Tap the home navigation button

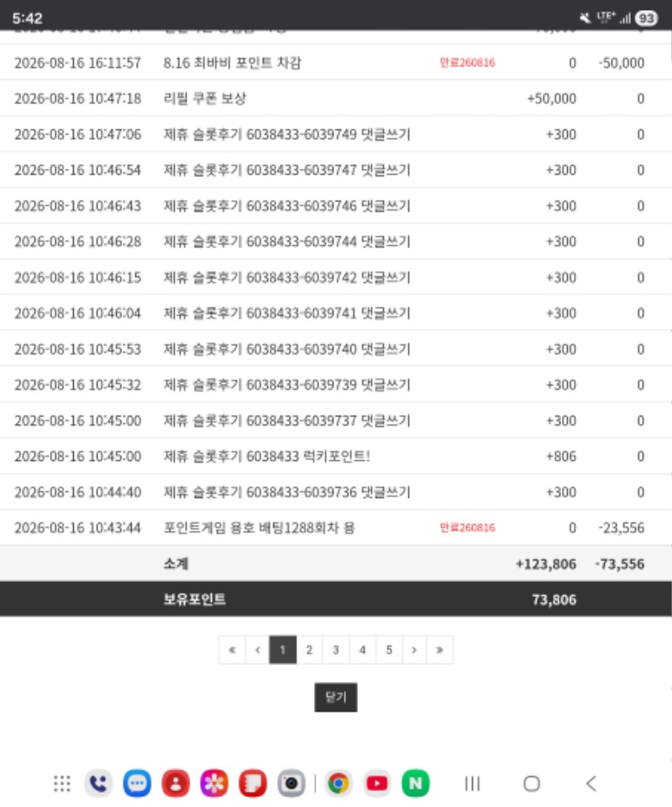pos(532,783)
